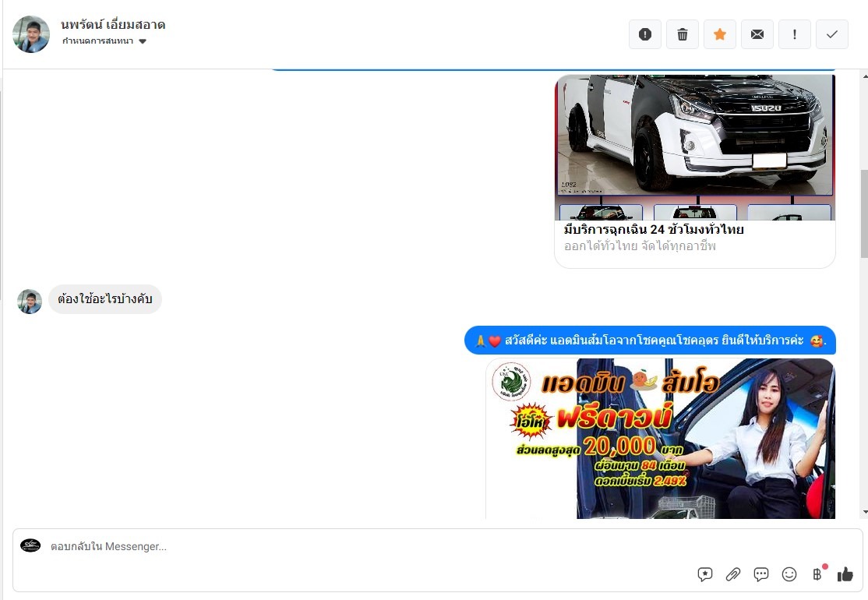Open the Isuzu truck photo

[x=695, y=147]
